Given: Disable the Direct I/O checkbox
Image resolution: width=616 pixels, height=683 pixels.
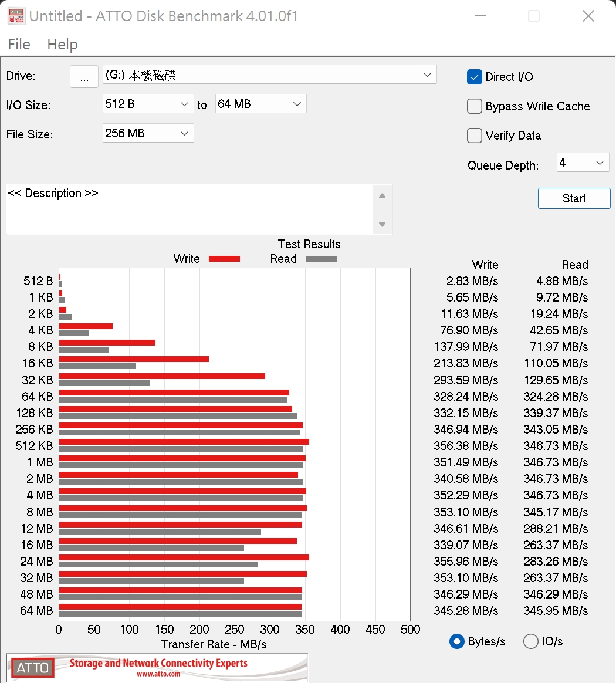Looking at the screenshot, I should pos(475,77).
